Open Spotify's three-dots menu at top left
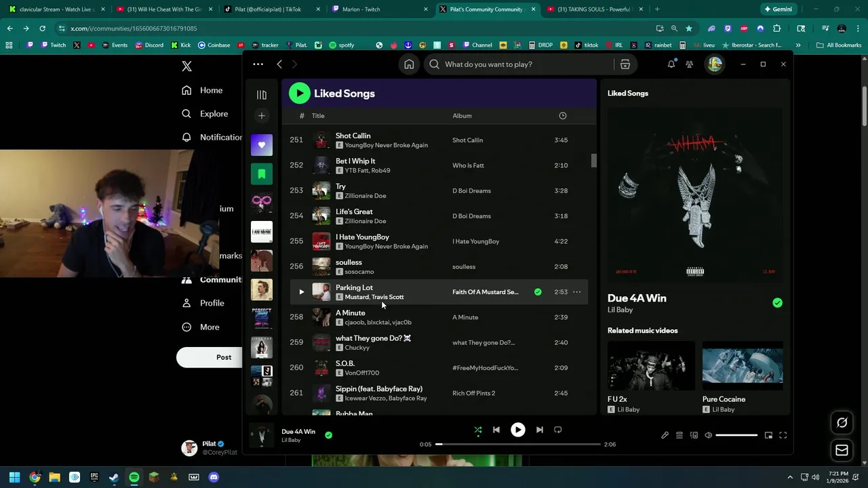This screenshot has width=868, height=488. coord(258,64)
